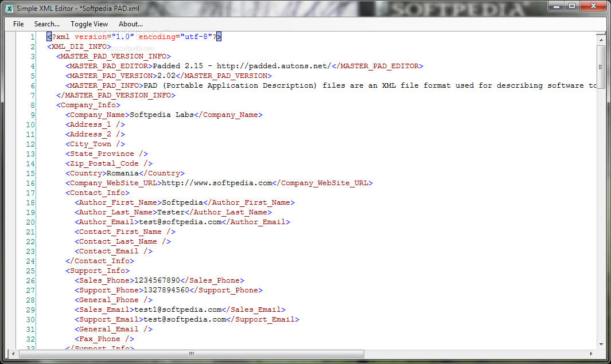The width and height of the screenshot is (611, 364).
Task: Click the Support_Info opening tag on line 25
Action: coord(98,270)
